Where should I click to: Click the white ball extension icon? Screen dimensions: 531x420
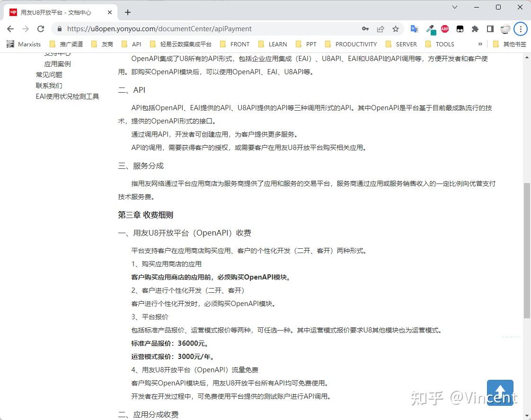tap(505, 29)
